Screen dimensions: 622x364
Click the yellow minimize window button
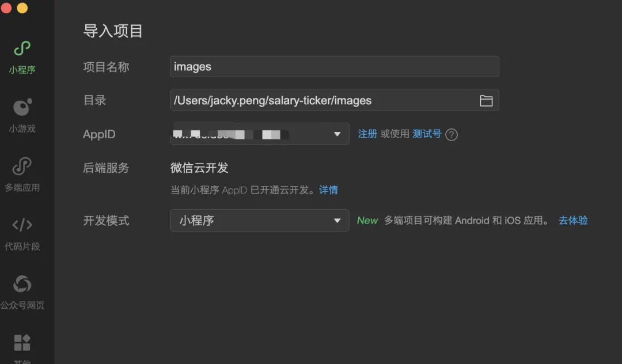point(22,7)
